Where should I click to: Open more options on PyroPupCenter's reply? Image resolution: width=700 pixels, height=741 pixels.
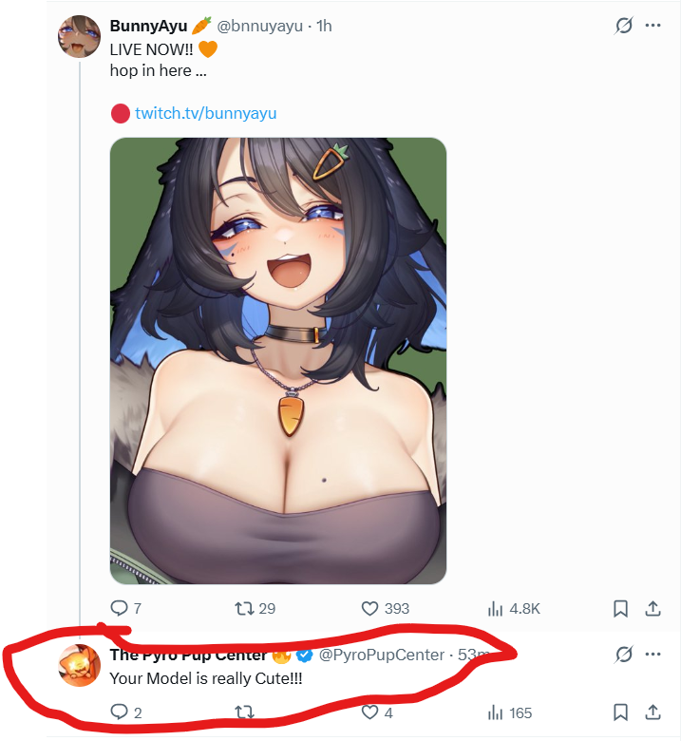[653, 654]
